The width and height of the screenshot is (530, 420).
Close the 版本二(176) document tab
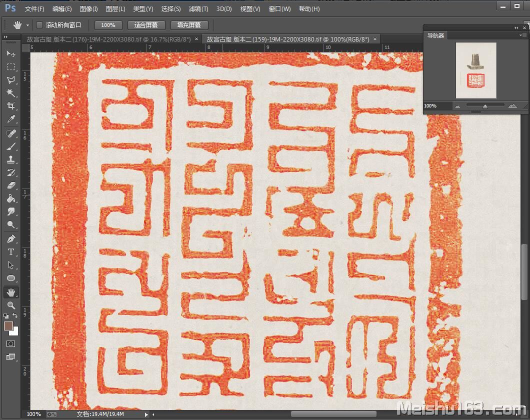[196, 39]
